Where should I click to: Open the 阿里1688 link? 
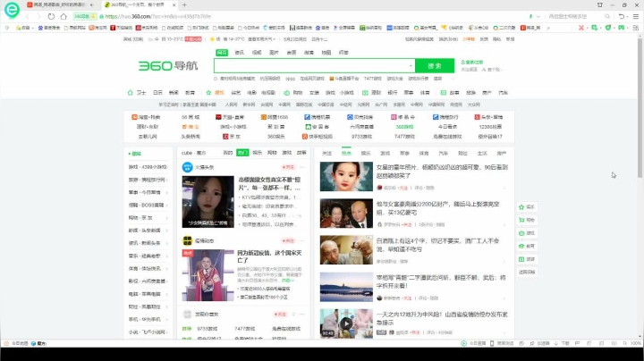pos(275,117)
